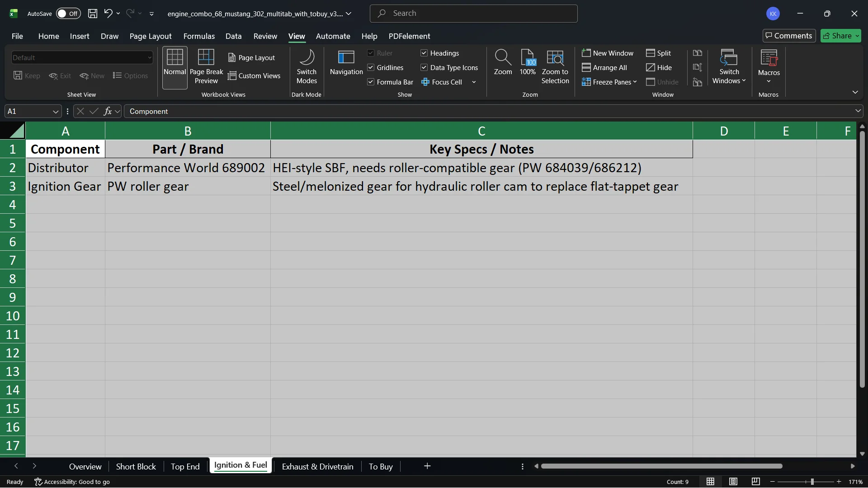The image size is (868, 488).
Task: Collapse the ribbon with the chevron
Action: pyautogui.click(x=855, y=92)
